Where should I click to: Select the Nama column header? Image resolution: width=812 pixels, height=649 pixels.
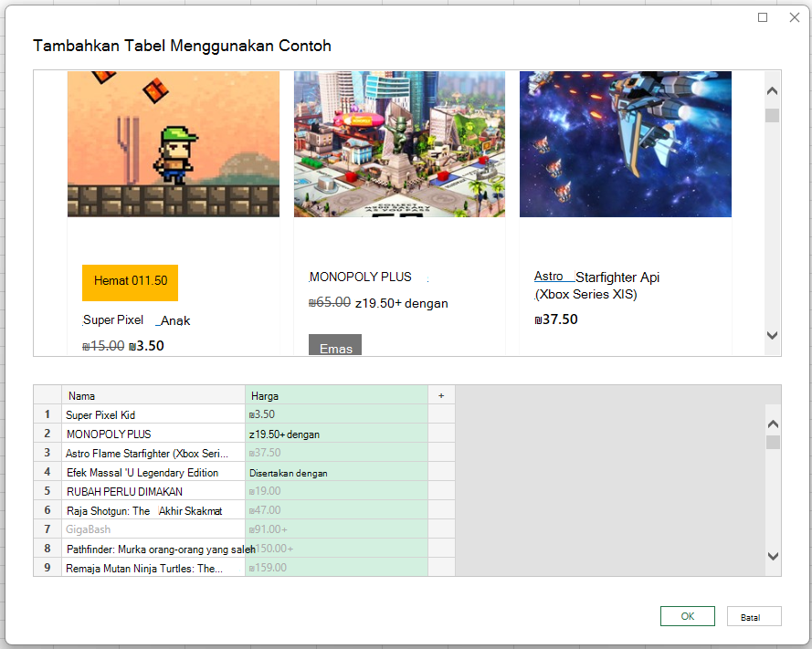tap(153, 395)
